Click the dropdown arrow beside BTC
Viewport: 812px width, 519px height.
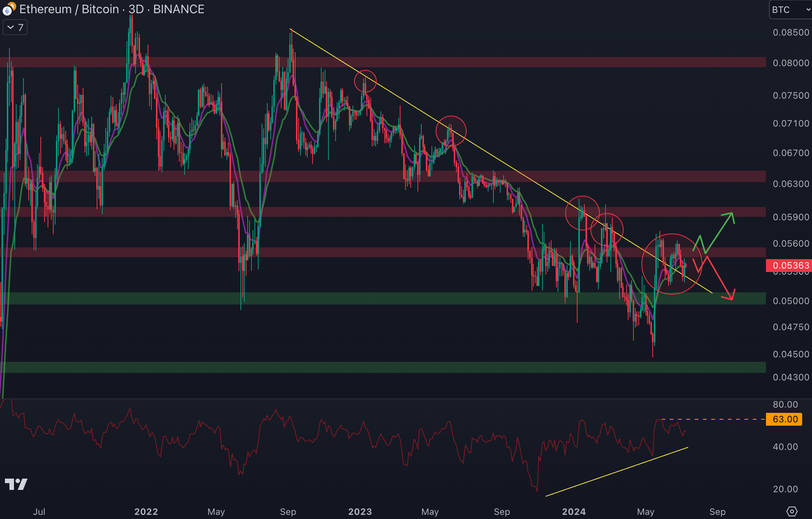[x=808, y=10]
